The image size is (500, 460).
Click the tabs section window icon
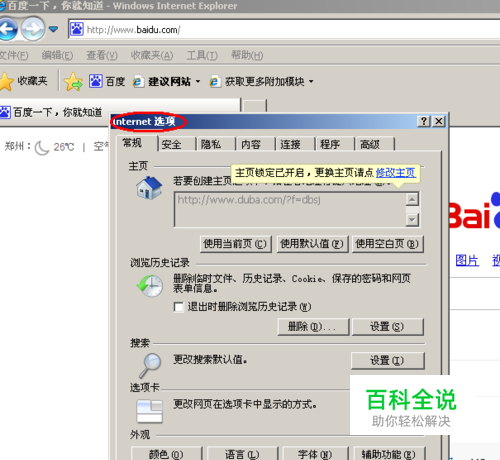click(x=150, y=411)
